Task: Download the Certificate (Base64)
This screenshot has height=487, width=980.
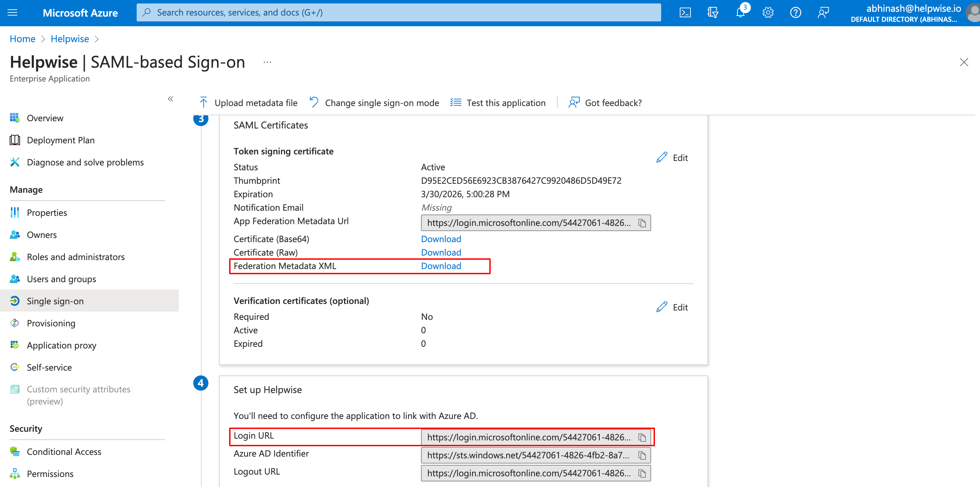Action: pyautogui.click(x=441, y=239)
